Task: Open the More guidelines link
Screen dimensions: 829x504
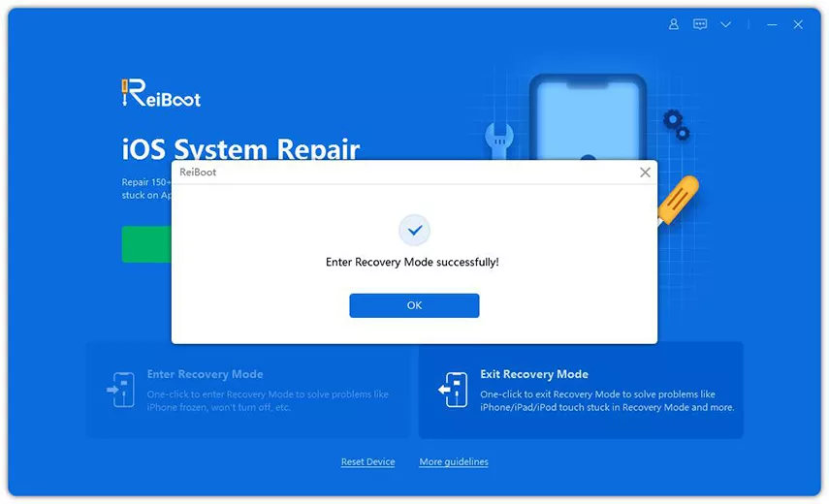Action: pos(454,461)
